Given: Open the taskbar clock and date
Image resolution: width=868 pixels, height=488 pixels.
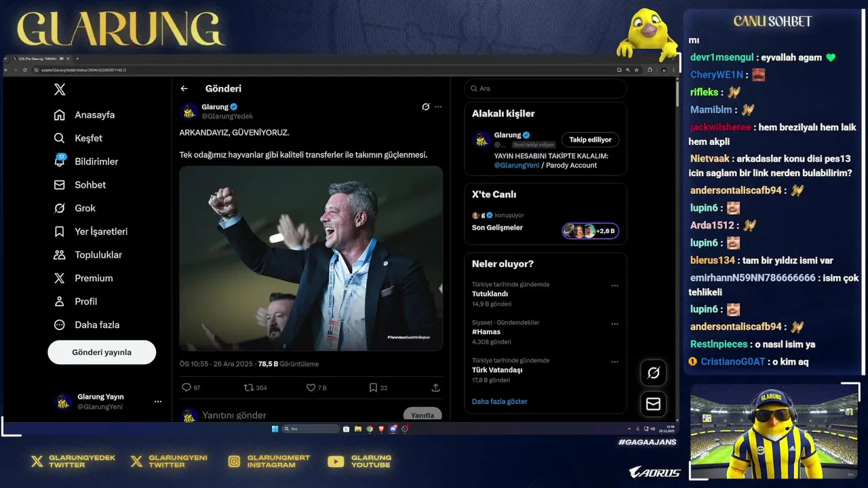Looking at the screenshot, I should [667, 428].
